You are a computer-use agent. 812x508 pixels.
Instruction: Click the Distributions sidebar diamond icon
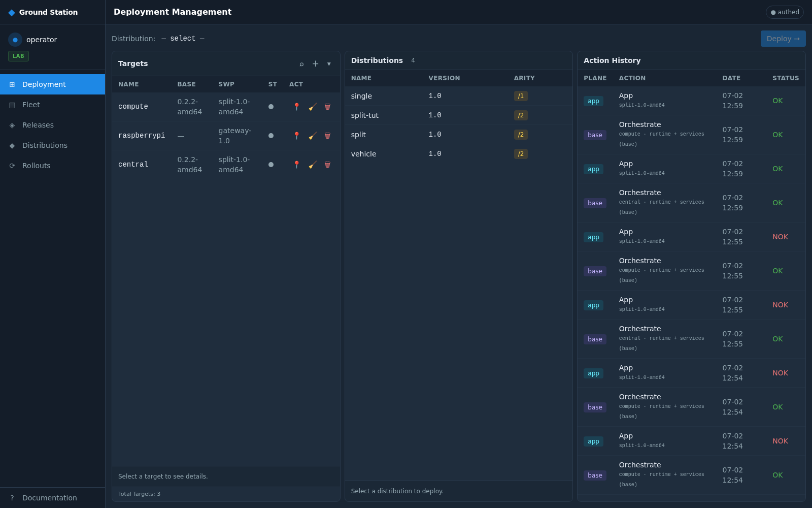pyautogui.click(x=12, y=145)
